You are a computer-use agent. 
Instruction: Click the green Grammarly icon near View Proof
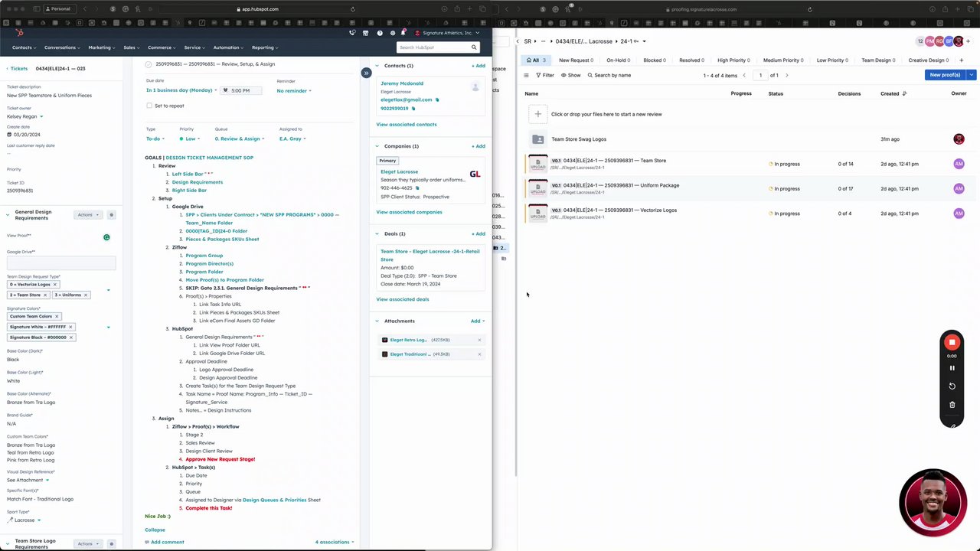pyautogui.click(x=106, y=237)
